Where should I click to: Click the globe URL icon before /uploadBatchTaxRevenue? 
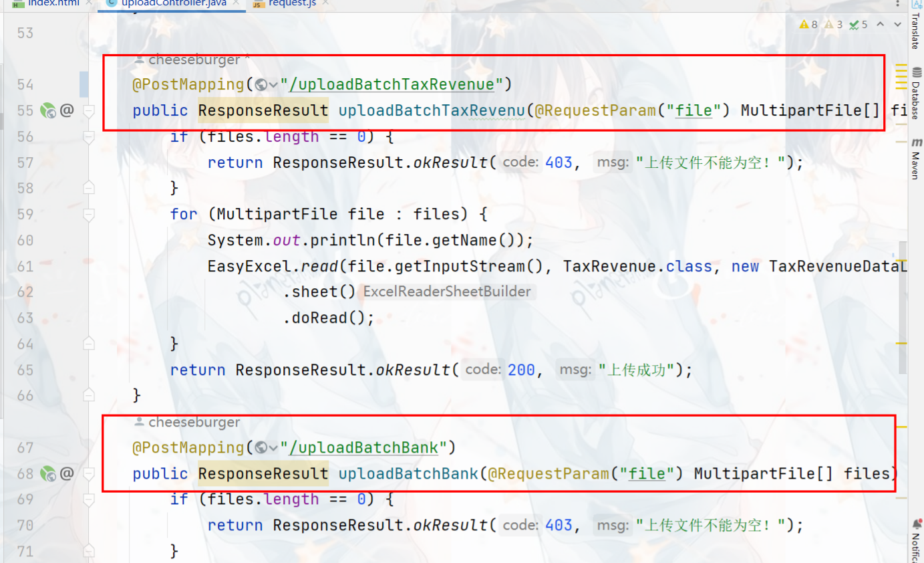(261, 84)
